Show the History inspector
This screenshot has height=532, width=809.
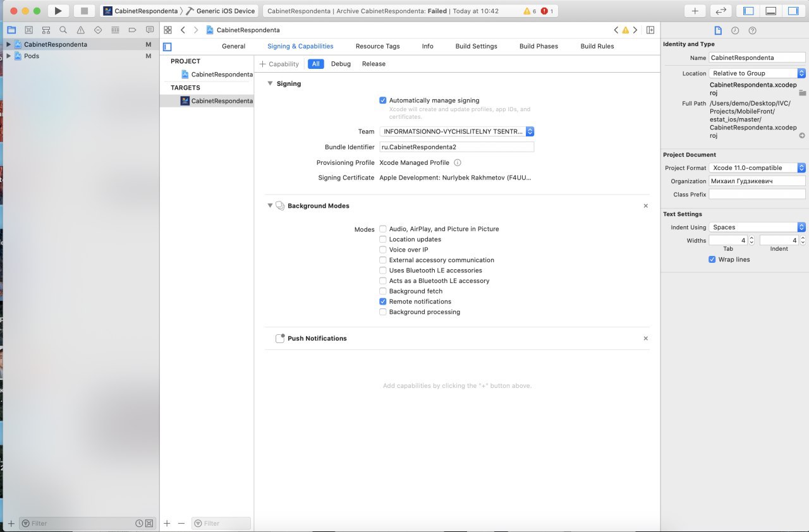(735, 30)
